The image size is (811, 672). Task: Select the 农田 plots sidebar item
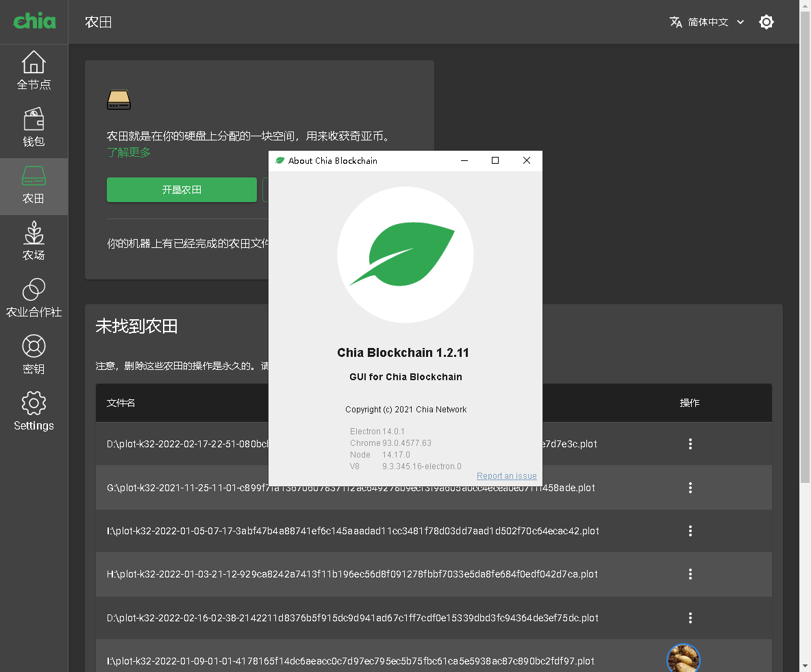34,186
